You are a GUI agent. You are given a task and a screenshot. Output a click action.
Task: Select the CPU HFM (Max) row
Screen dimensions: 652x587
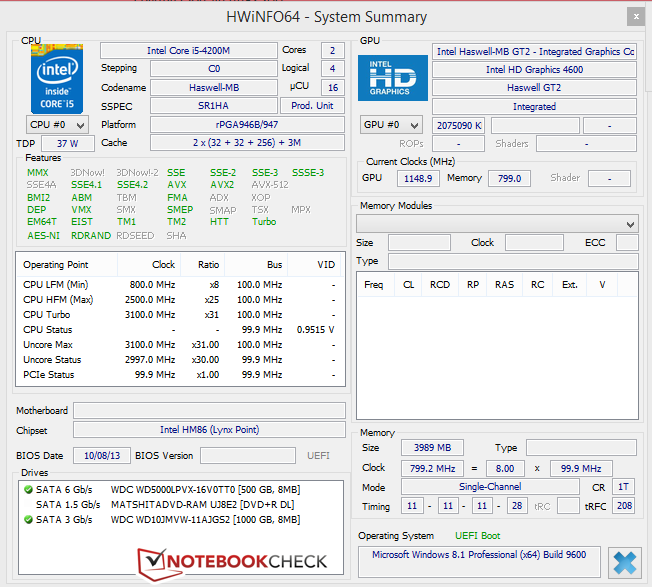click(179, 300)
